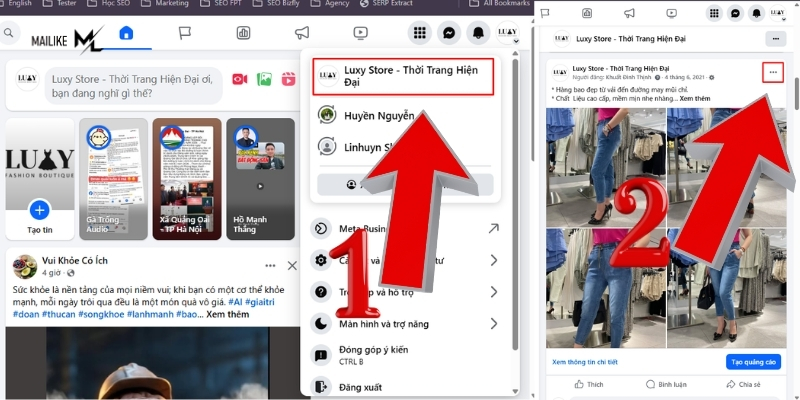Open notifications bell in right window
This screenshot has width=800, height=400.
(756, 13)
